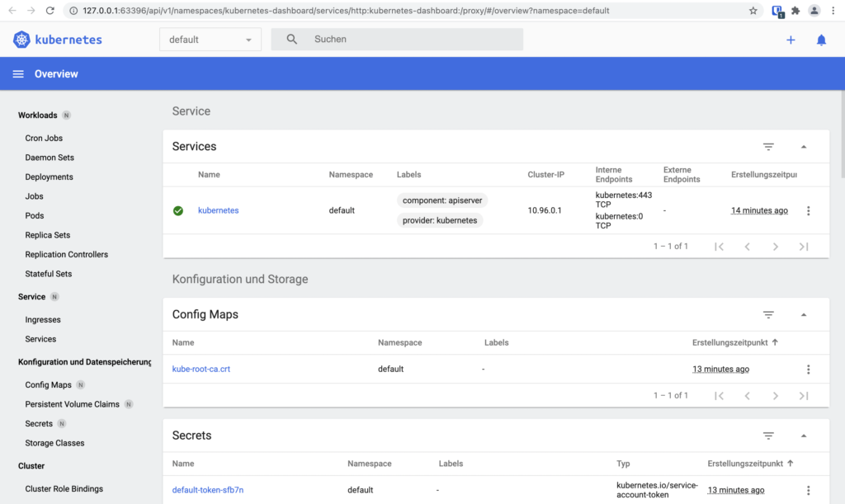Image resolution: width=845 pixels, height=504 pixels.
Task: Click the Service sidebar heading
Action: [32, 297]
